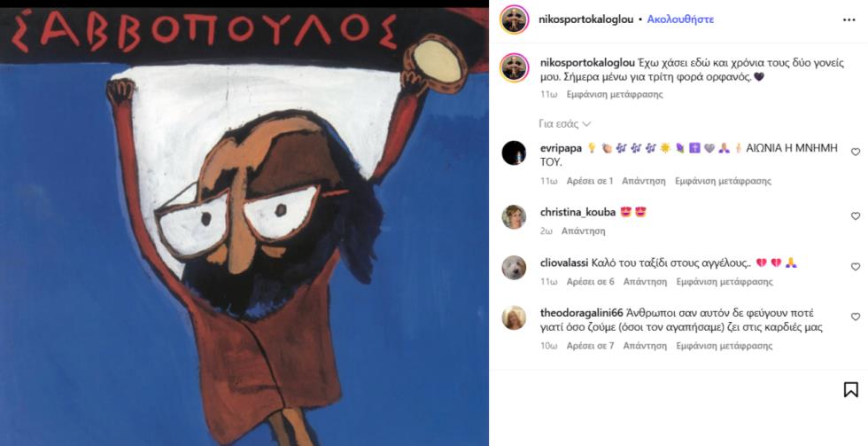868x446 pixels.
Task: Reply to evripapa's comment
Action: point(644,181)
